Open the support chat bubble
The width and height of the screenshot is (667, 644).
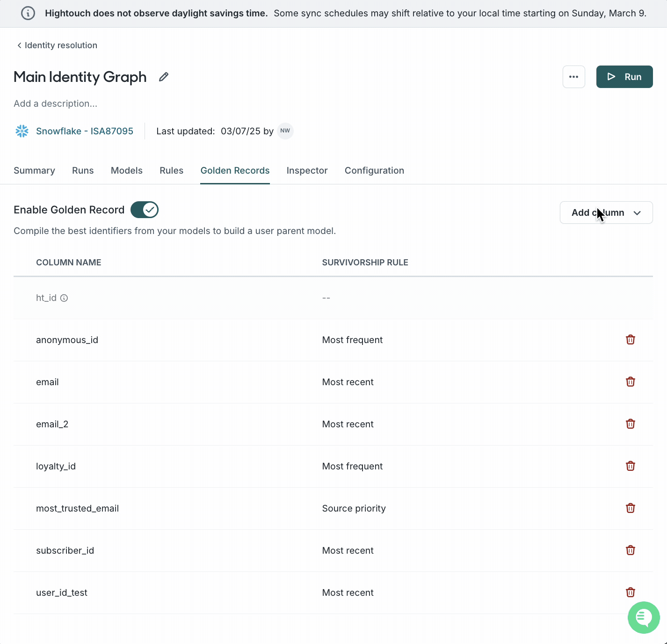click(x=644, y=617)
